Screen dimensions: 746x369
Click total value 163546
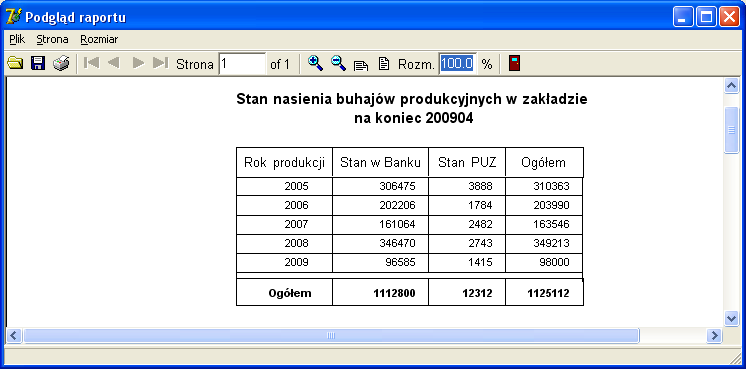tap(551, 224)
